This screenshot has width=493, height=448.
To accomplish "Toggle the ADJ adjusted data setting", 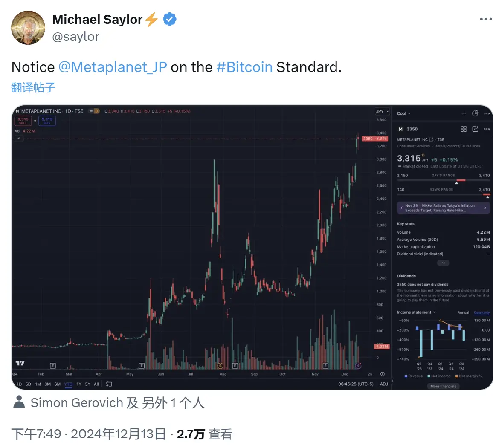I will pos(384,384).
